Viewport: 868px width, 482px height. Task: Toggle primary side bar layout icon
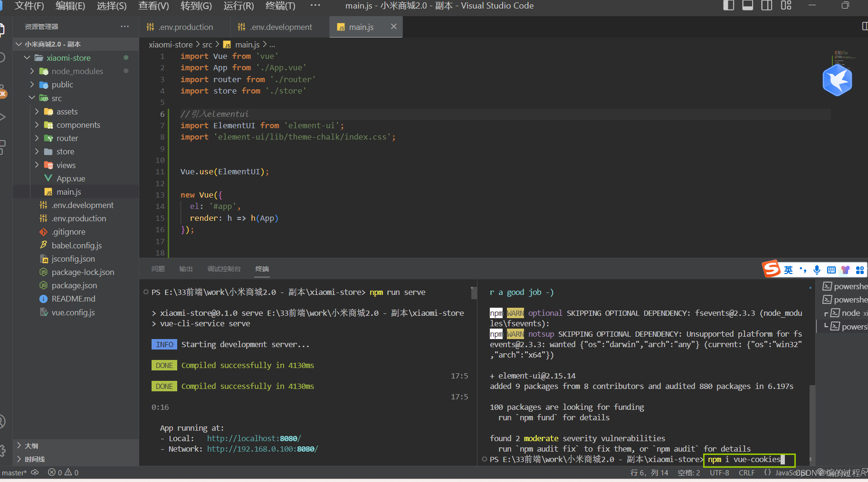728,6
